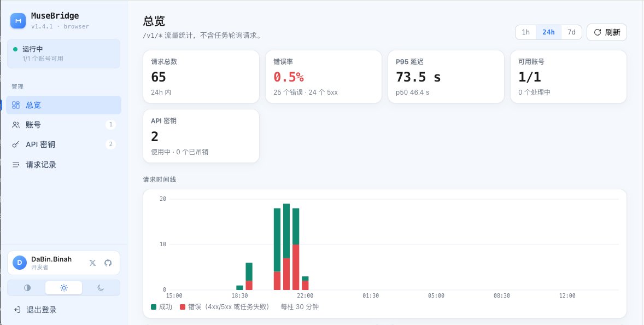The height and width of the screenshot is (325, 644).
Task: Click the 刷新 refresh button
Action: pyautogui.click(x=607, y=32)
